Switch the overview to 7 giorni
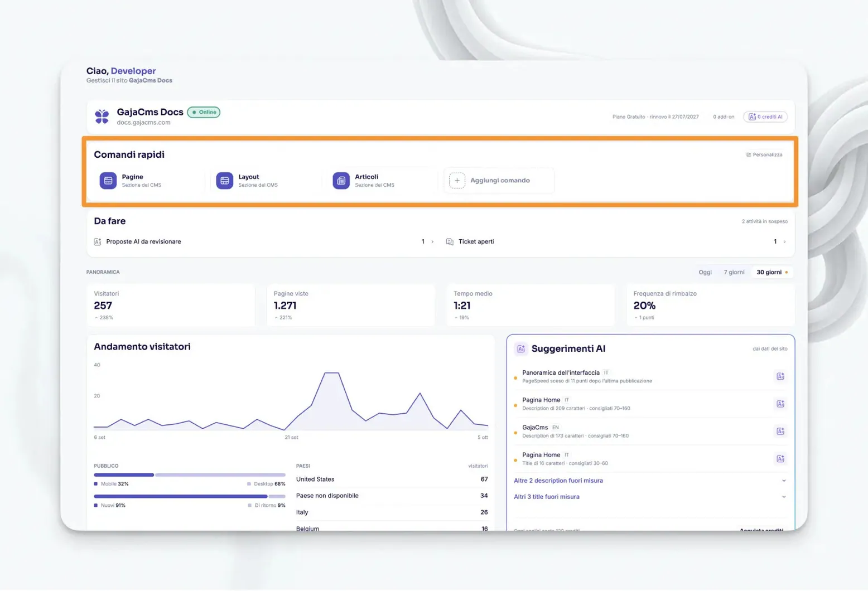This screenshot has height=591, width=868. coord(734,272)
